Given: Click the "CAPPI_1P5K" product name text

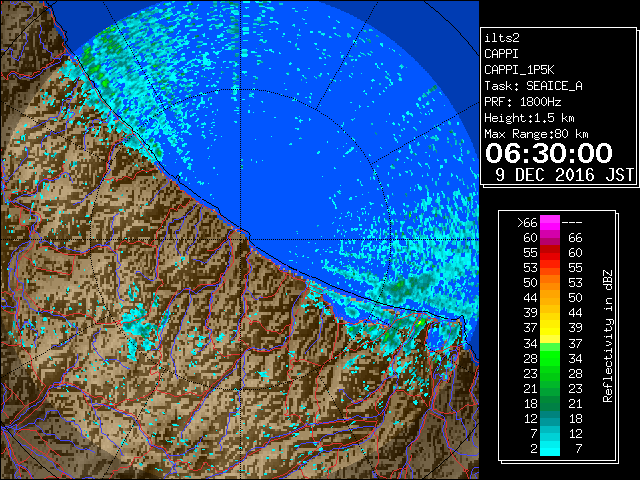Looking at the screenshot, I should click(x=519, y=70).
